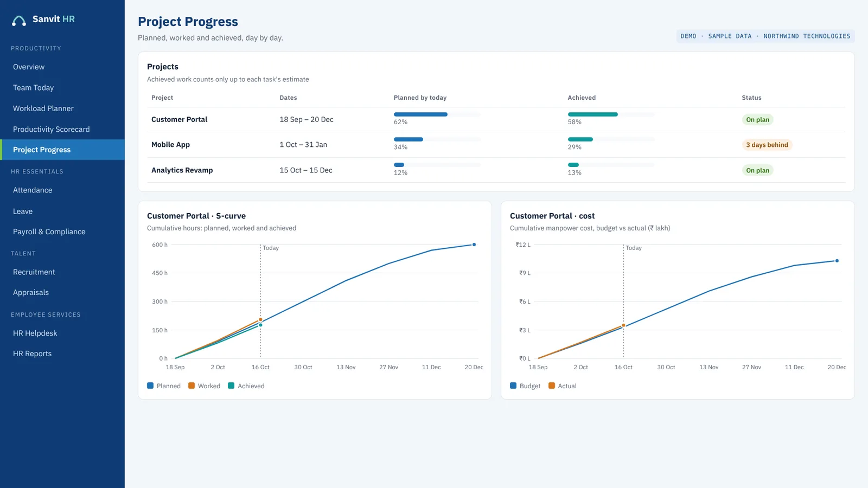Click Mobile App's achieved progress bar
The width and height of the screenshot is (868, 488).
point(611,139)
